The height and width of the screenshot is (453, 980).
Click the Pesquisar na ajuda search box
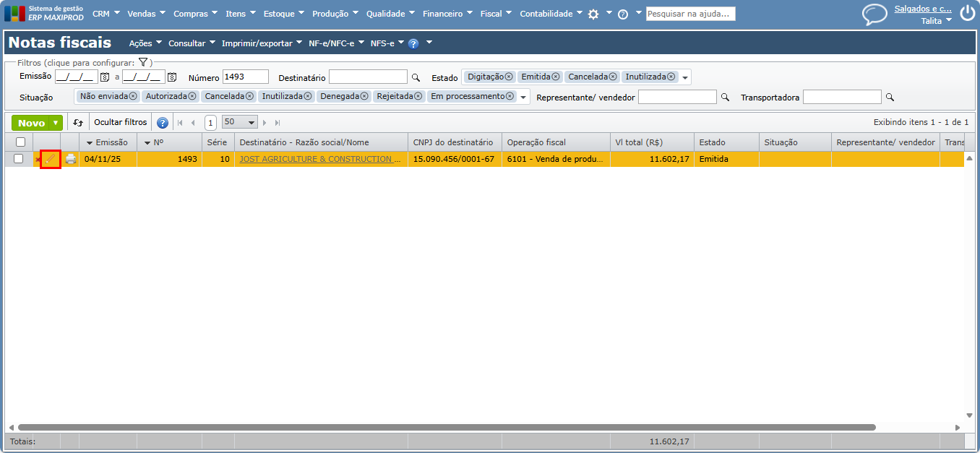pyautogui.click(x=690, y=14)
